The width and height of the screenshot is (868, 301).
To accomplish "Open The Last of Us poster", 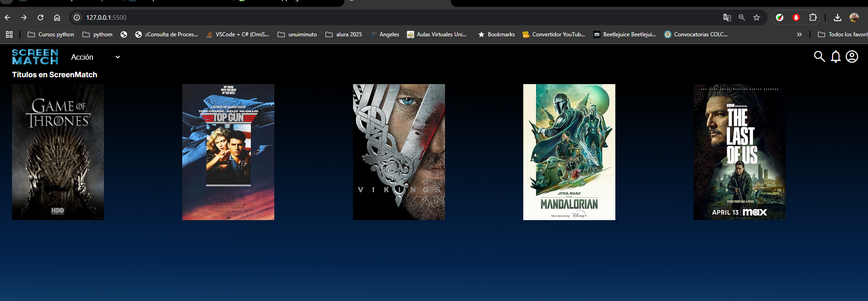I will (740, 152).
